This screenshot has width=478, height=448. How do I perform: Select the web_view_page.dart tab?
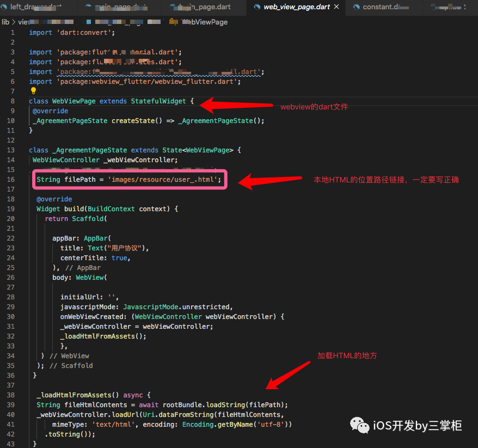(297, 7)
